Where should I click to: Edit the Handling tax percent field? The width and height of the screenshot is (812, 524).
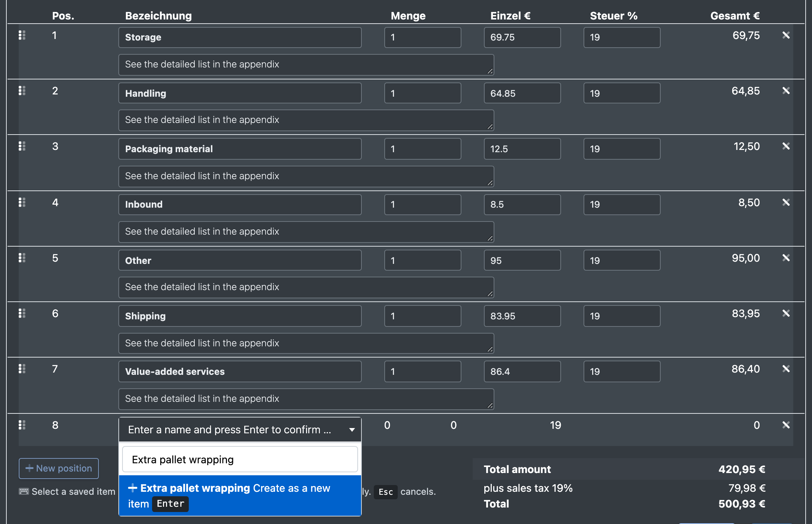622,93
